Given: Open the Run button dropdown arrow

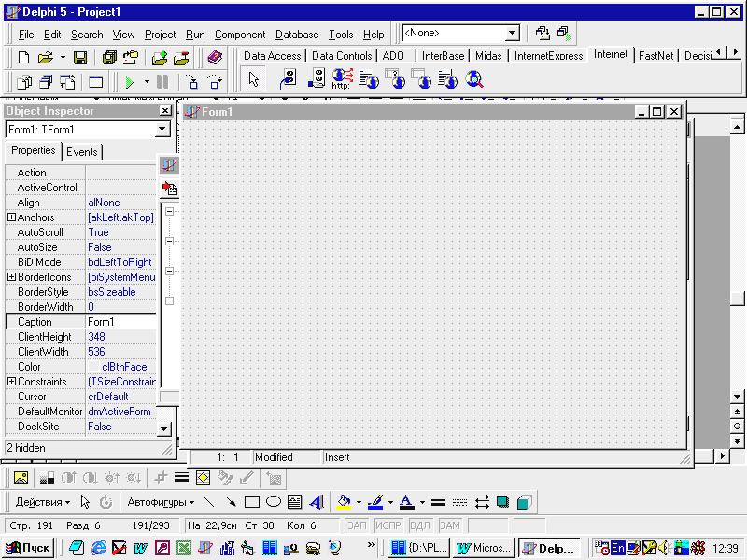Looking at the screenshot, I should coord(147,82).
